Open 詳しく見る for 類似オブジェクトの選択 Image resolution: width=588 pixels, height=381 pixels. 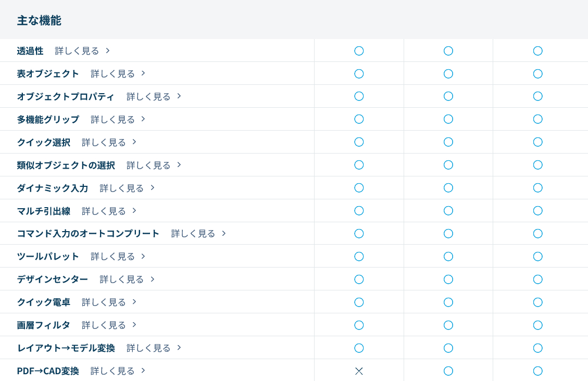click(x=148, y=165)
